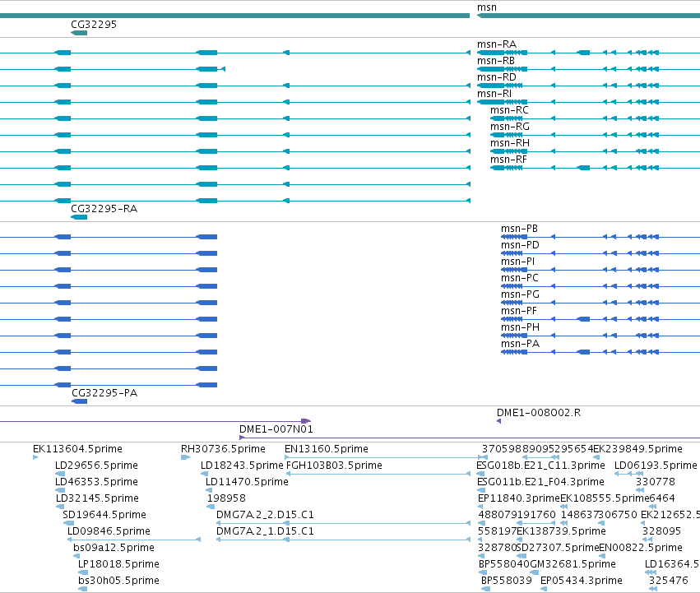
Task: Select the 198958 EST label
Action: pos(226,498)
